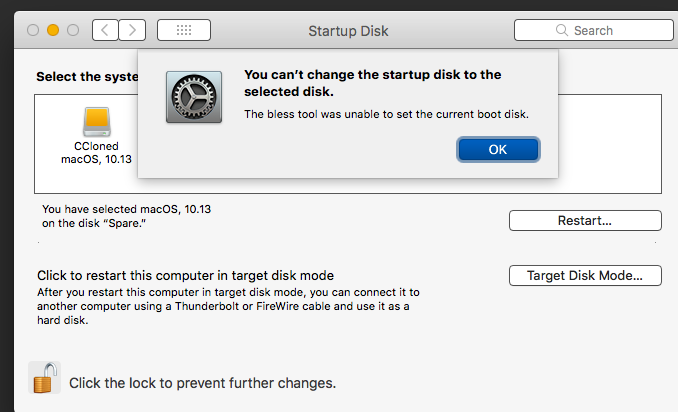Viewport: 678px width, 412px height.
Task: Go forward with the right chevron button
Action: click(x=132, y=30)
